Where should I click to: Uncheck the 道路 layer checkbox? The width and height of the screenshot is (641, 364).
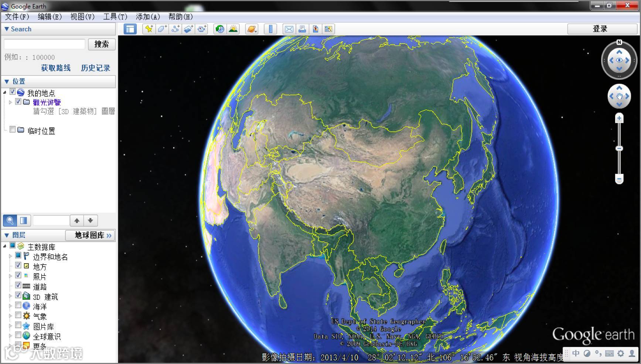pyautogui.click(x=18, y=285)
